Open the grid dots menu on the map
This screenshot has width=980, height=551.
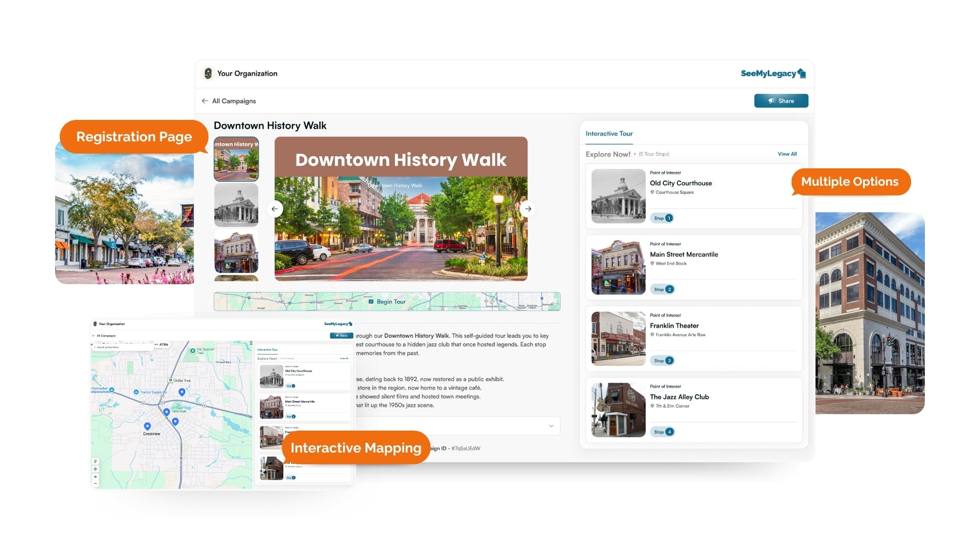(251, 343)
